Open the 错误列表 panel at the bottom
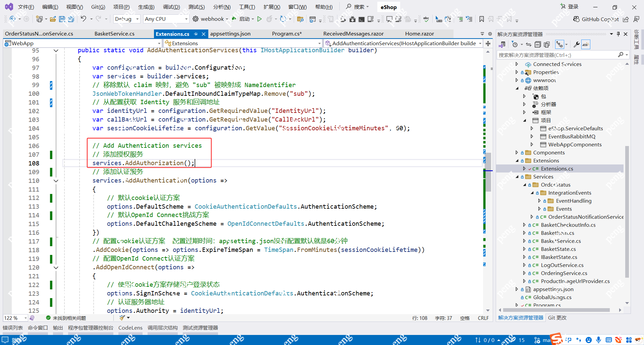Screen dimensions: 644x345 point(13,328)
